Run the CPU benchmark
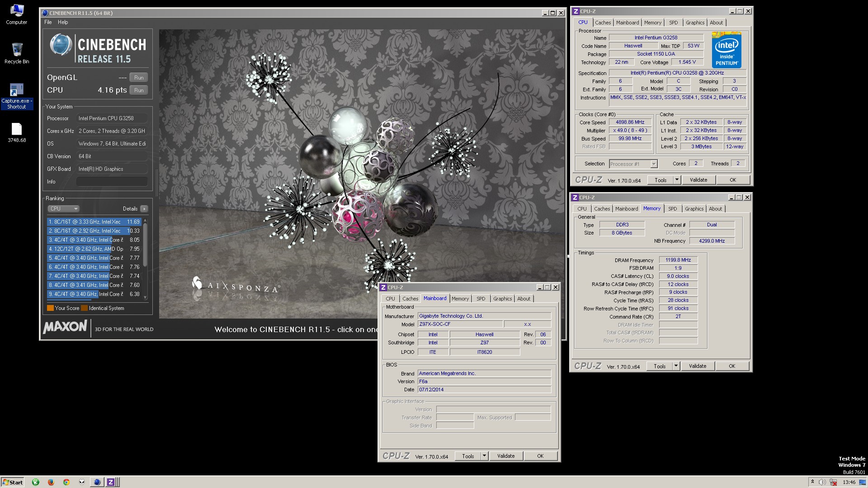This screenshot has height=488, width=868. pyautogui.click(x=139, y=90)
